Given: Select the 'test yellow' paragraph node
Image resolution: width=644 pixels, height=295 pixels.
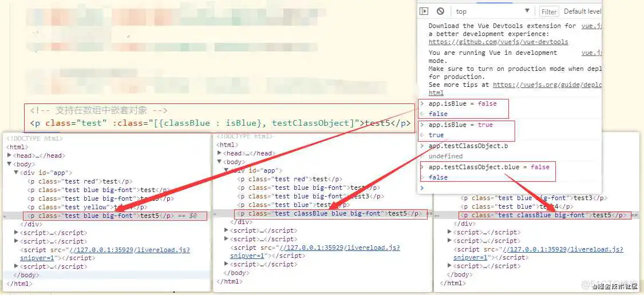Looking at the screenshot, I should click(88, 207).
